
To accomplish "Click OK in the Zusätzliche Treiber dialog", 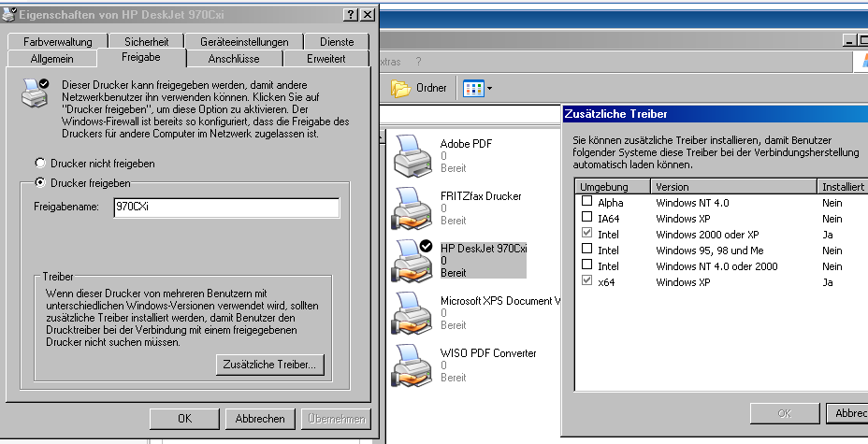I will (785, 413).
